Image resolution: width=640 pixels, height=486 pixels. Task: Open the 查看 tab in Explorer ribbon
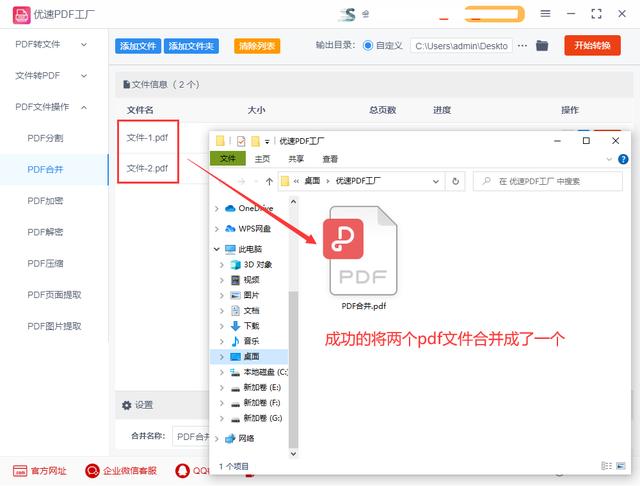tap(330, 159)
